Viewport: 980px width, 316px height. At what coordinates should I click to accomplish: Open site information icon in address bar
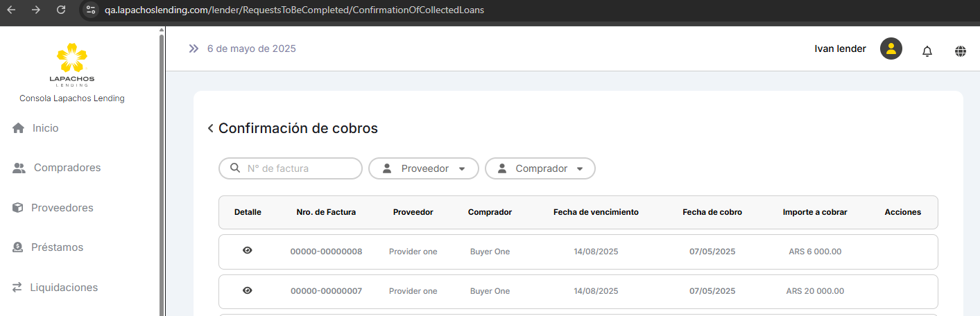[x=90, y=10]
